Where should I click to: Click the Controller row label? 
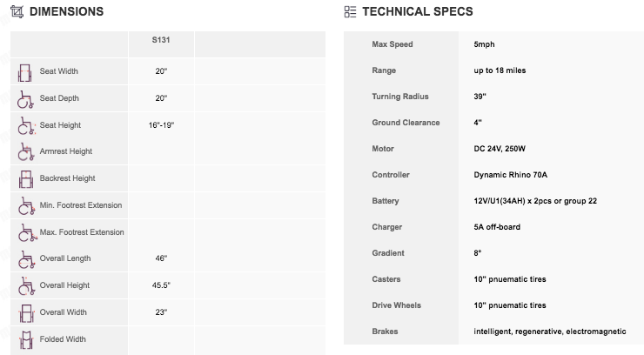[391, 175]
